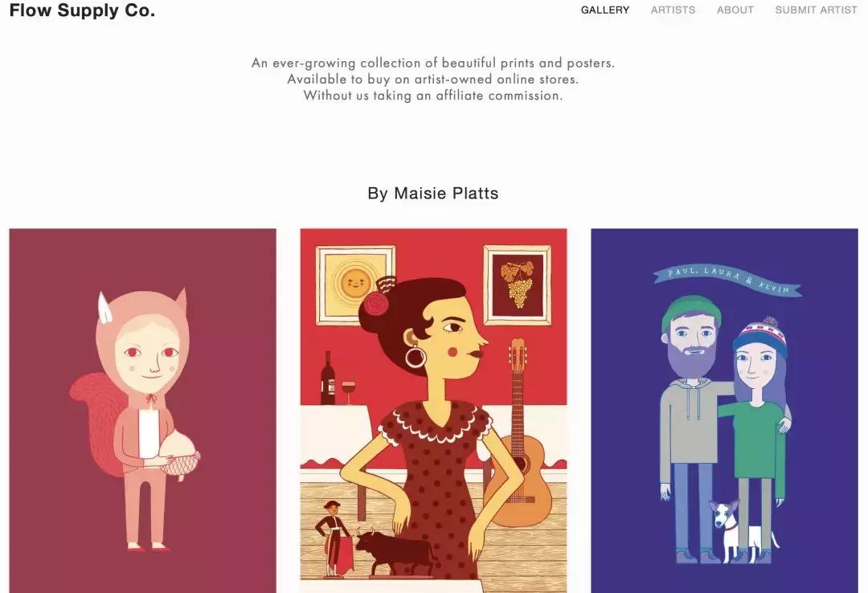The width and height of the screenshot is (868, 593).
Task: Click the Paul, Laura & Kevin banner
Action: pyautogui.click(x=727, y=280)
